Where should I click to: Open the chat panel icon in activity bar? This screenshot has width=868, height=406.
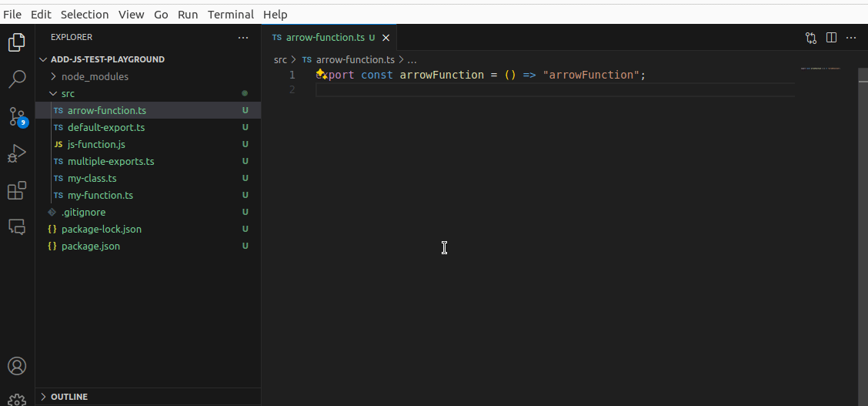(17, 226)
